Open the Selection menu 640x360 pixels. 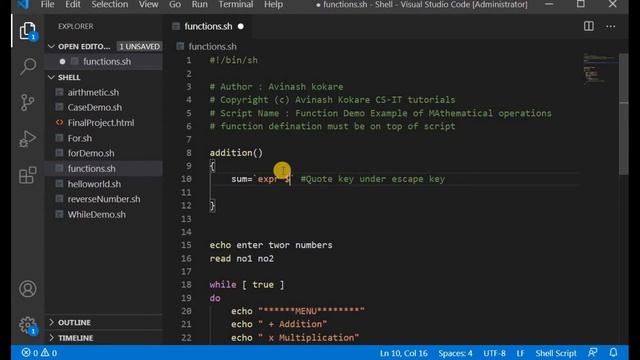[109, 4]
